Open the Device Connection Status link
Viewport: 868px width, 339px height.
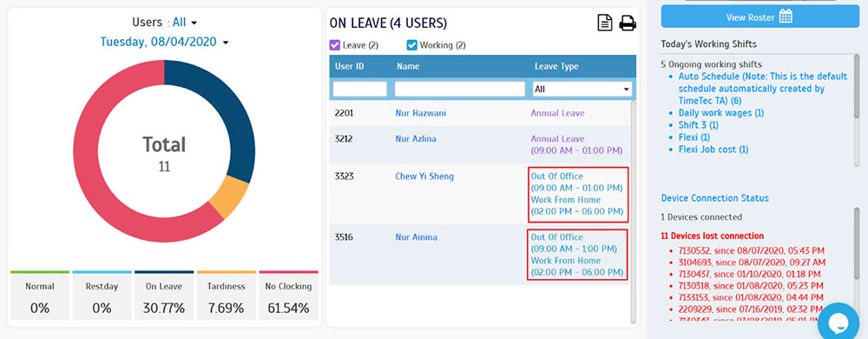(714, 198)
